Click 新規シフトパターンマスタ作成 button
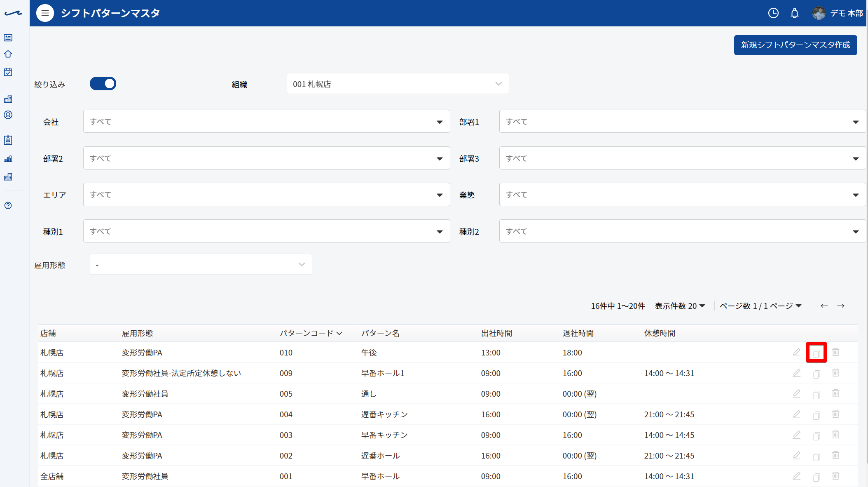This screenshot has width=868, height=487. click(795, 45)
